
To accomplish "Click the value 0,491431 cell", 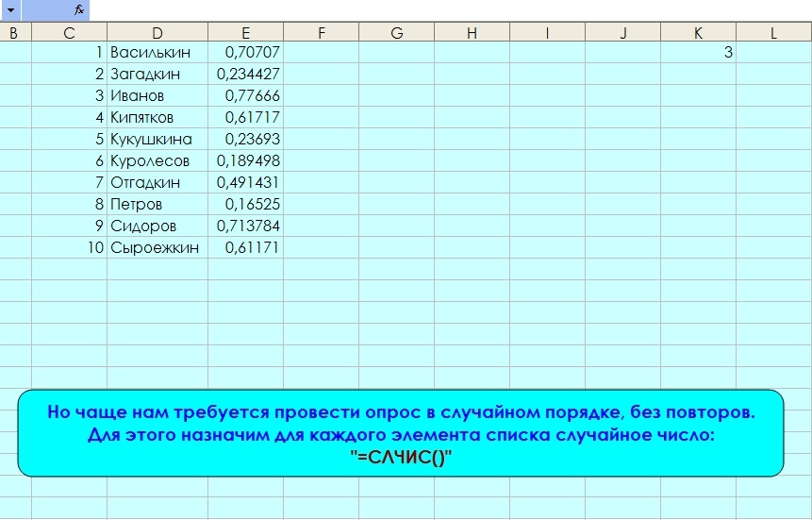I will (x=246, y=182).
